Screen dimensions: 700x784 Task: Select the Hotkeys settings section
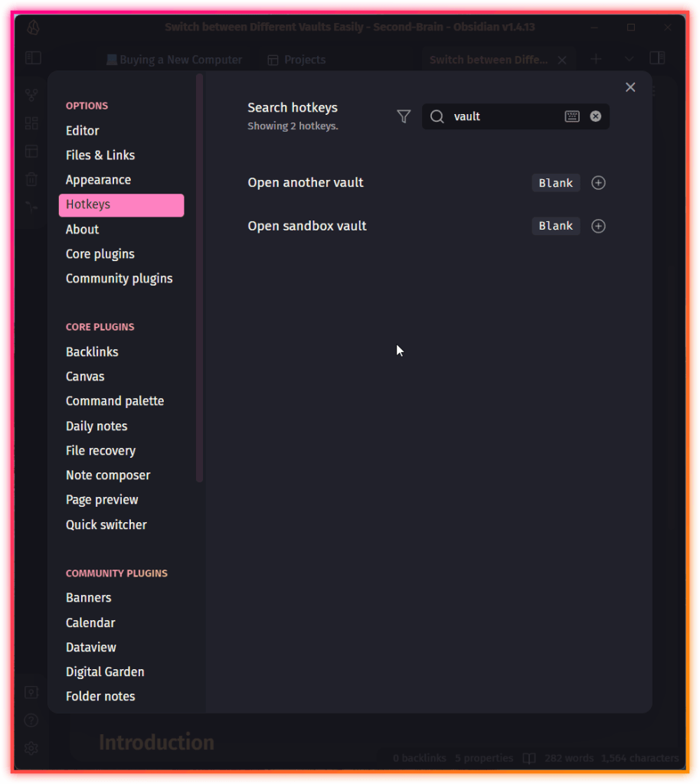coord(121,205)
